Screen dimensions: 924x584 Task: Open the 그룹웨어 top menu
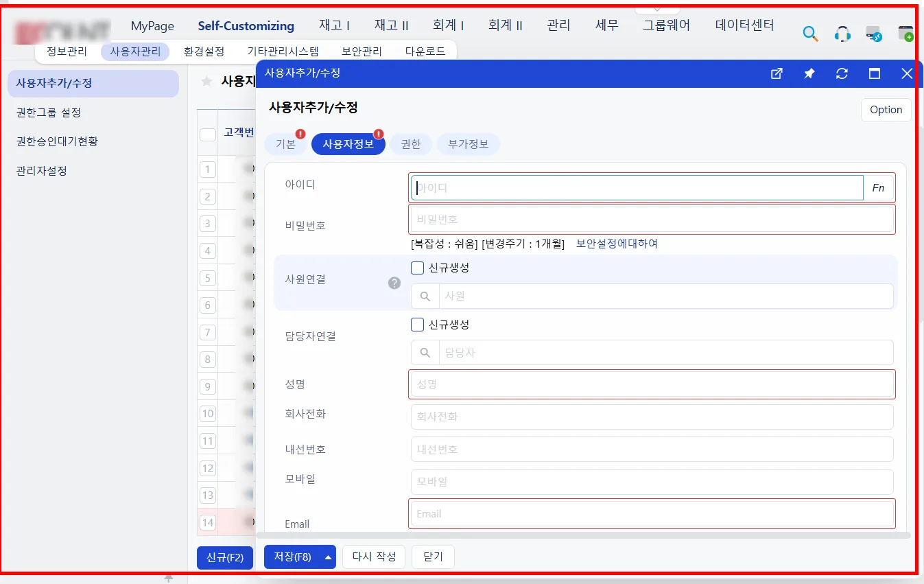click(x=666, y=25)
